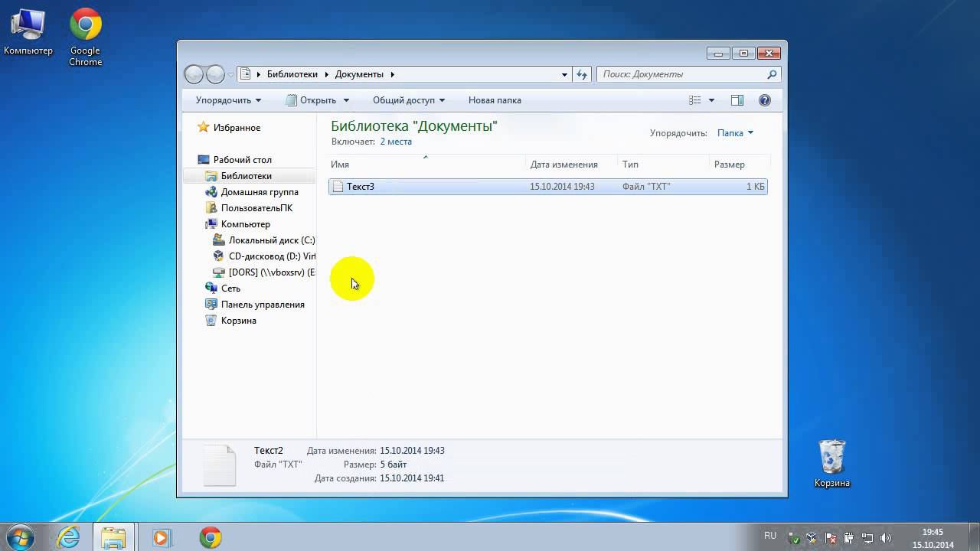The width and height of the screenshot is (980, 551).
Task: Select CD-дисковод (D:) in the tree
Action: 272,256
